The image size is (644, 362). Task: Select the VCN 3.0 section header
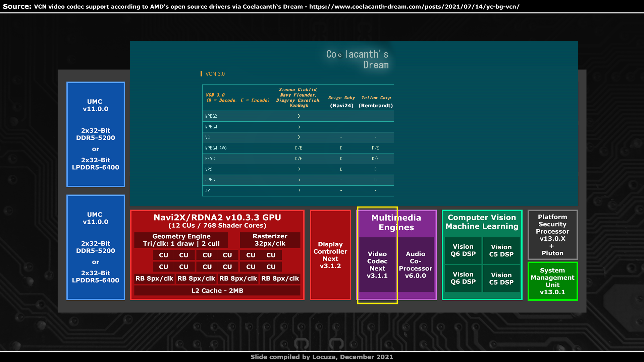215,74
